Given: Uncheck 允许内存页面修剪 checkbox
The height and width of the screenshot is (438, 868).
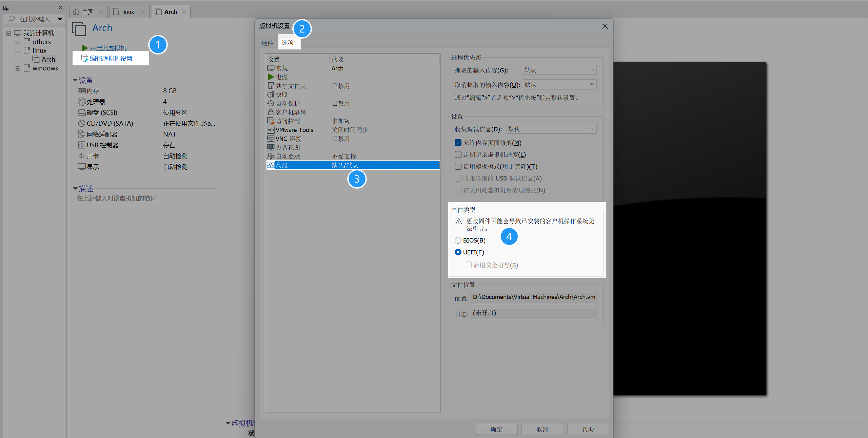Looking at the screenshot, I should coord(458,143).
